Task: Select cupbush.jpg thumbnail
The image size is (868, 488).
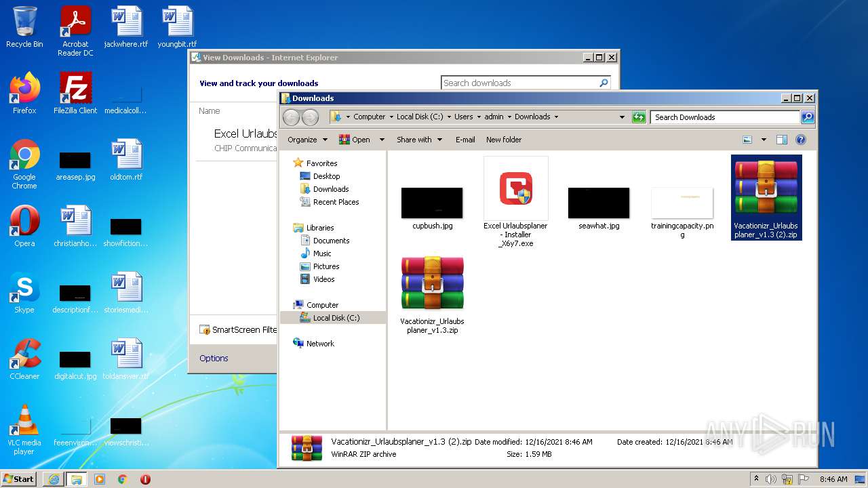Action: [432, 203]
